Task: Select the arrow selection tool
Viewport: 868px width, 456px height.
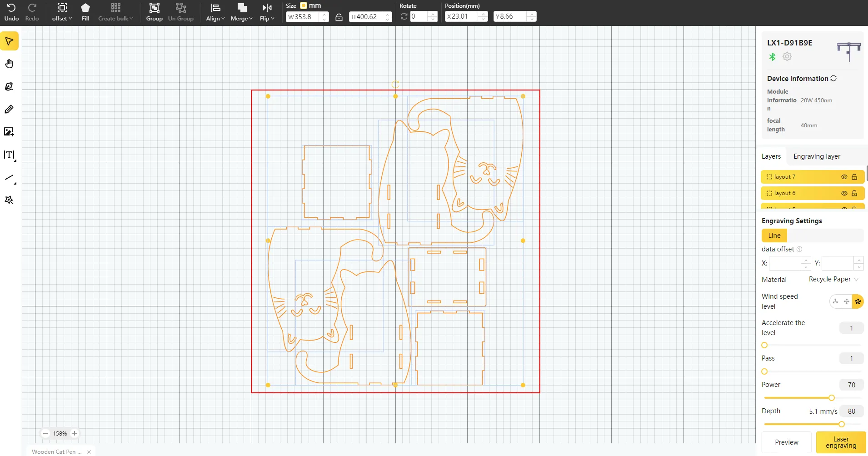Action: 9,41
